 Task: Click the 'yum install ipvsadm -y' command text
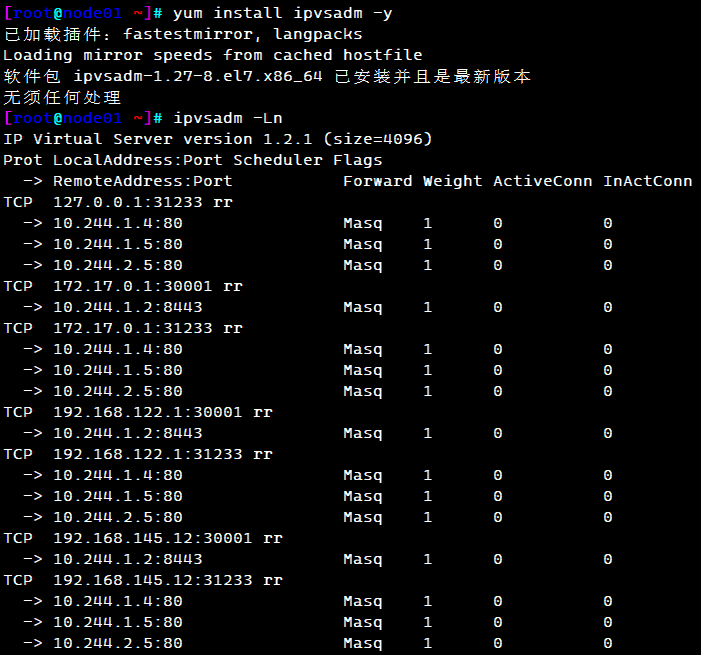(283, 13)
